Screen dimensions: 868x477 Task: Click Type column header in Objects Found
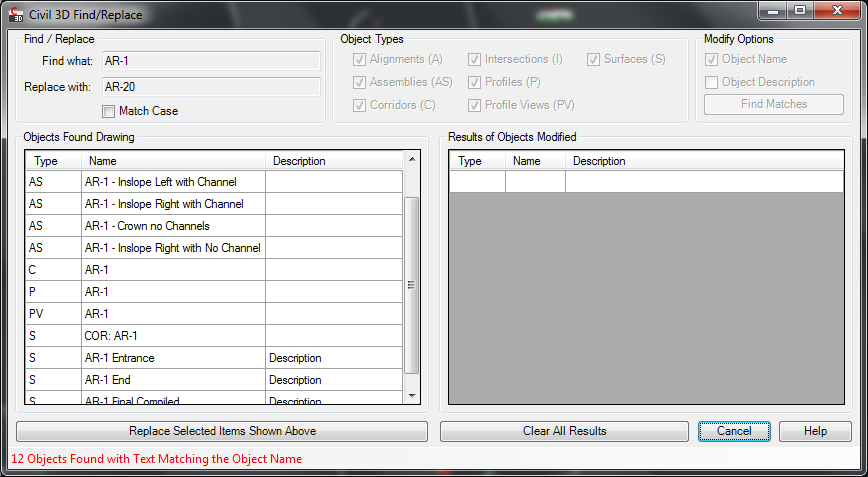point(54,161)
